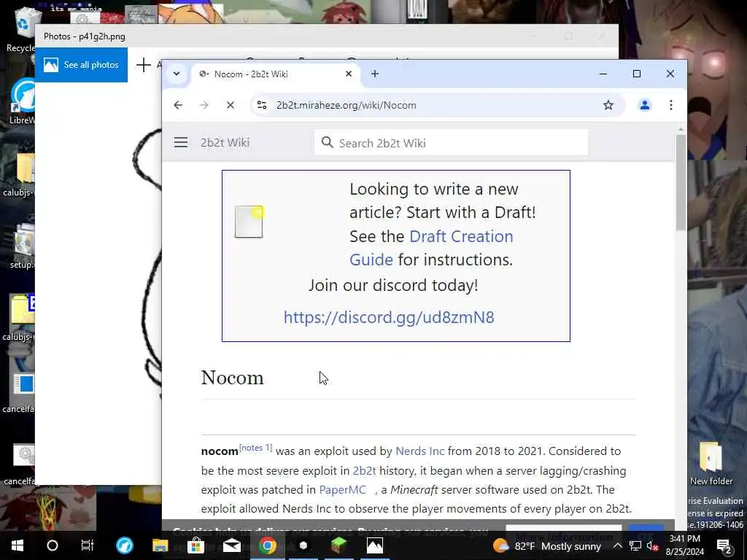Close the Nocom - 2b2t Wiki tab
Viewport: 747px width, 560px height.
pos(348,74)
